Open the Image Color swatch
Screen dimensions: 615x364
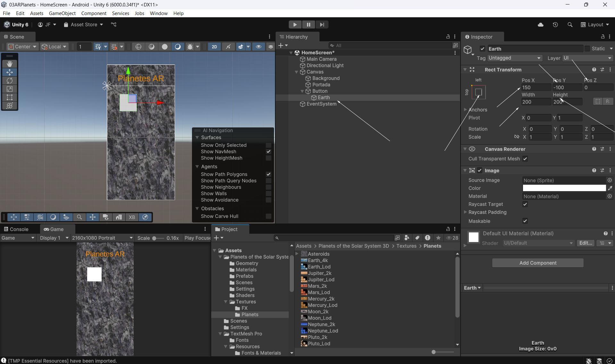pos(564,188)
